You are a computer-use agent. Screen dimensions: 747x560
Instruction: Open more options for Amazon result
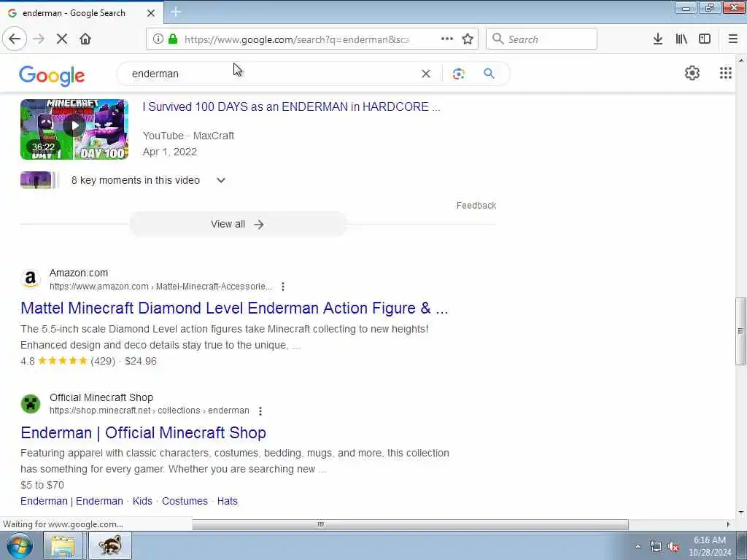pyautogui.click(x=283, y=287)
